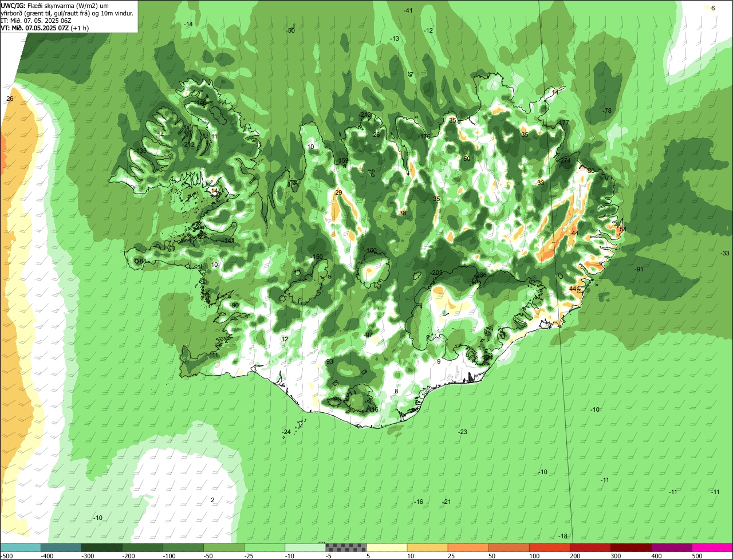
Task: Select the -300 to -200 darkest green swatch
Action: (101, 548)
